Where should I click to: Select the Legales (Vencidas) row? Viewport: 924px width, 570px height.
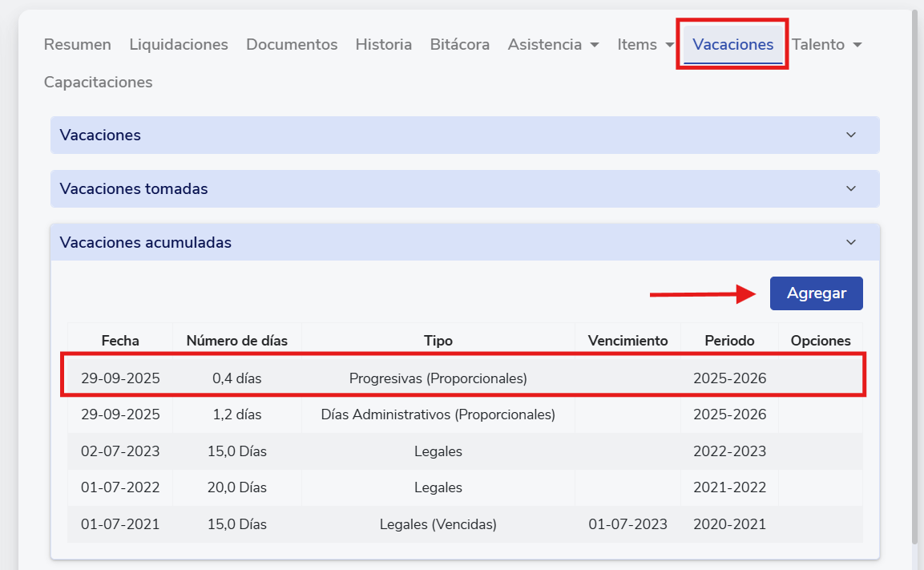[438, 525]
